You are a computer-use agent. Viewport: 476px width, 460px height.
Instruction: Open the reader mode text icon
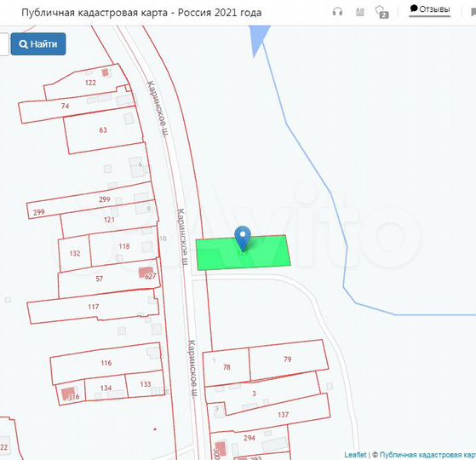[x=359, y=12]
